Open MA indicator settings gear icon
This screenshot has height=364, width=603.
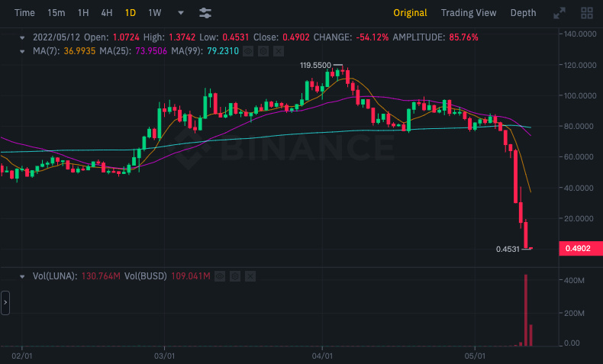point(263,51)
